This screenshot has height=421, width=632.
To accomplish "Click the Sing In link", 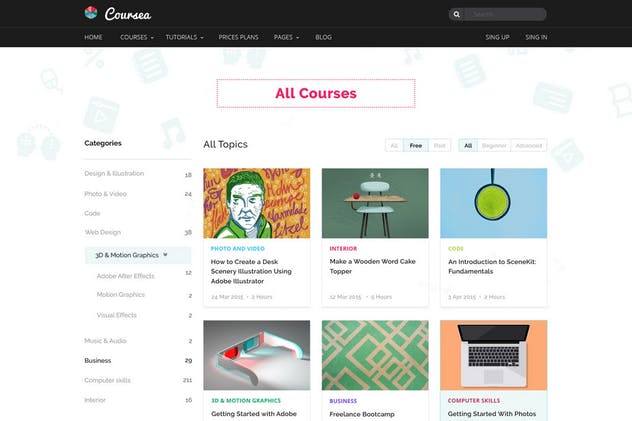I will point(536,37).
